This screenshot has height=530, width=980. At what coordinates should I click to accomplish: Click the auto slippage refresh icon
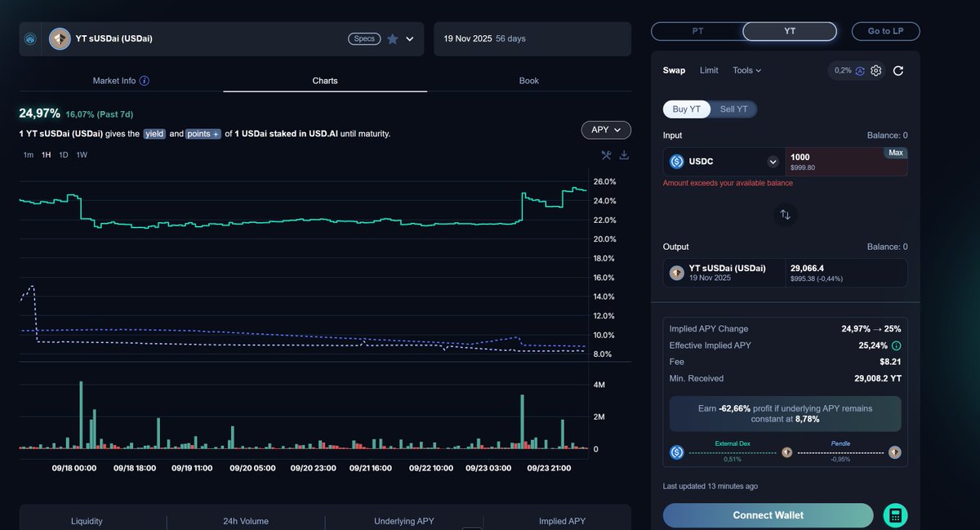tap(861, 70)
